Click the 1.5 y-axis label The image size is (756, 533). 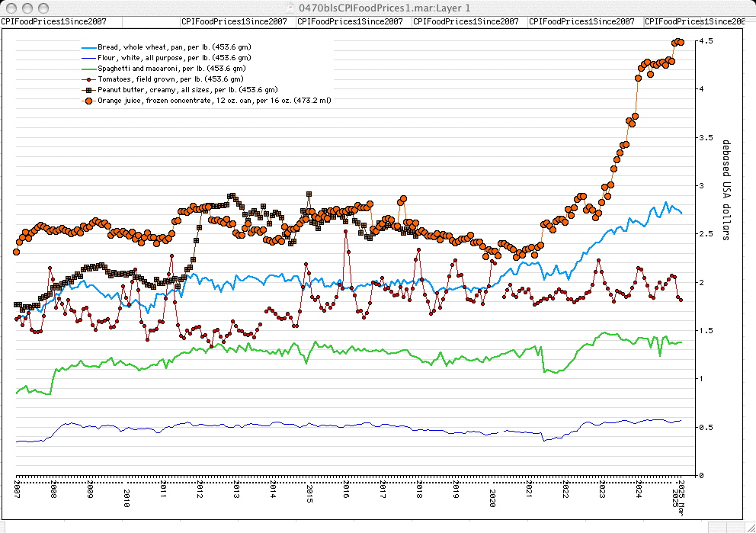point(706,331)
